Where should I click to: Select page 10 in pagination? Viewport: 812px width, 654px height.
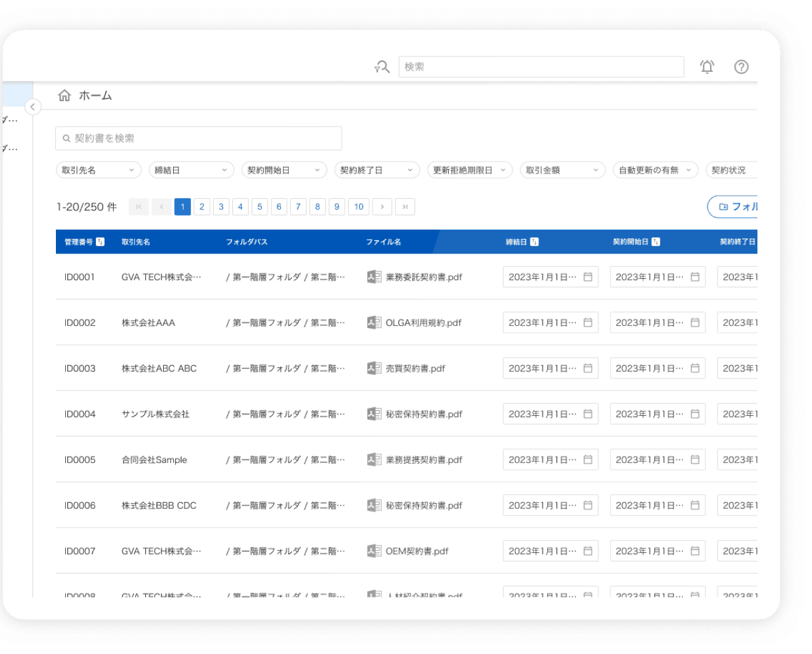point(359,207)
